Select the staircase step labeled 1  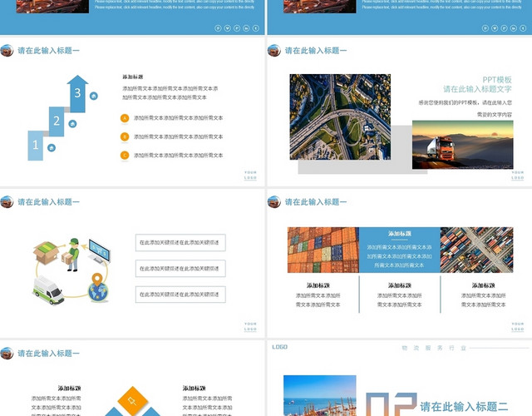tap(35, 146)
